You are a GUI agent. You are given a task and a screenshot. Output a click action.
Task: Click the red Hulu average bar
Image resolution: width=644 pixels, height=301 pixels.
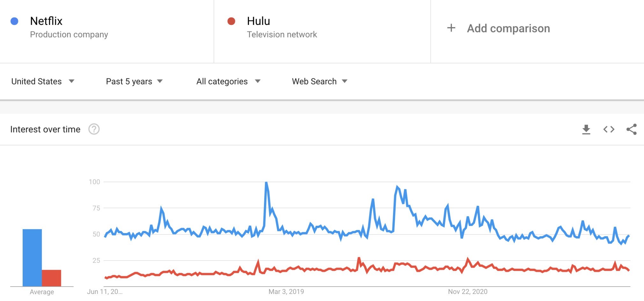(x=51, y=278)
